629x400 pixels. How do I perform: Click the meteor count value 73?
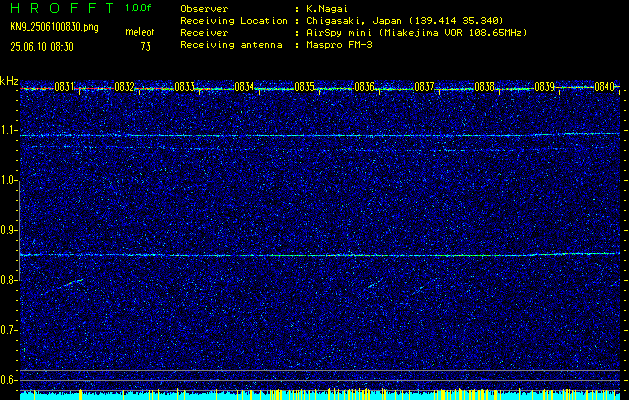146,47
